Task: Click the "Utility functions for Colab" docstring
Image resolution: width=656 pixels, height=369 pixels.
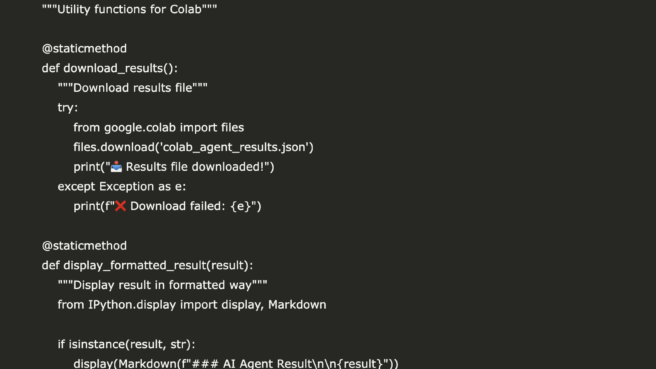Action: (129, 9)
